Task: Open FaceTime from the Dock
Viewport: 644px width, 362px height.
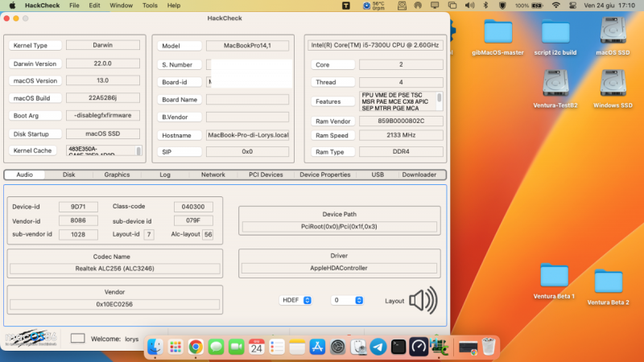Action: (x=236, y=348)
